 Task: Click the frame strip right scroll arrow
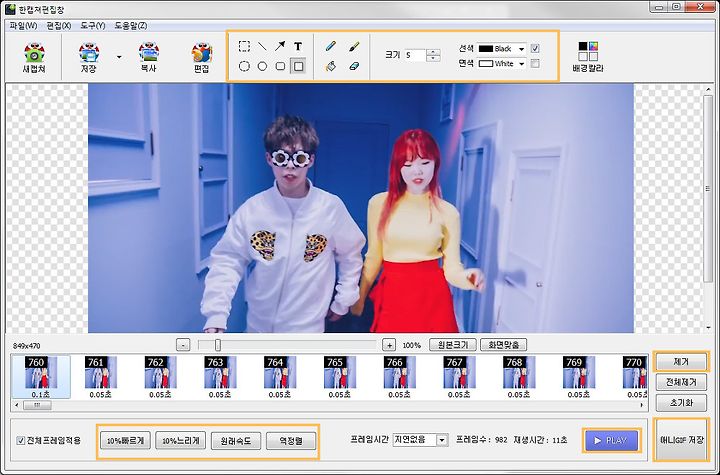pyautogui.click(x=641, y=405)
